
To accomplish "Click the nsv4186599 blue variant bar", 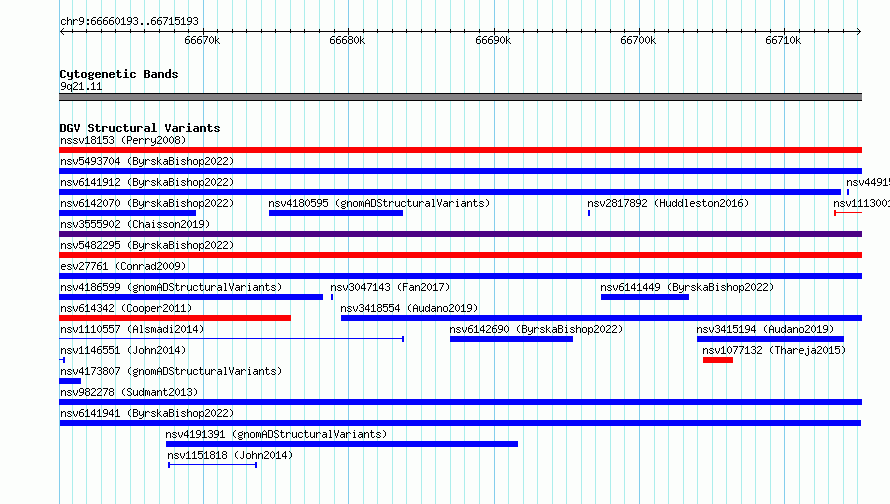I will (191, 297).
